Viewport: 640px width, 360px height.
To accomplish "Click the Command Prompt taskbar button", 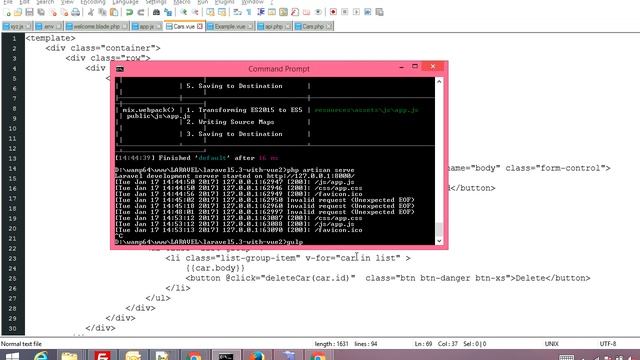I will click(226, 356).
